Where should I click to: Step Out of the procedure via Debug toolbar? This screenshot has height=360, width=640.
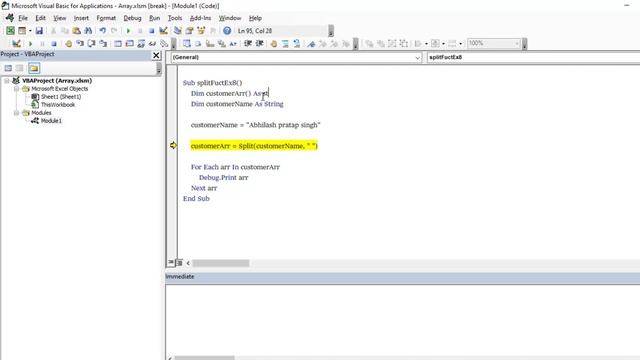click(103, 43)
